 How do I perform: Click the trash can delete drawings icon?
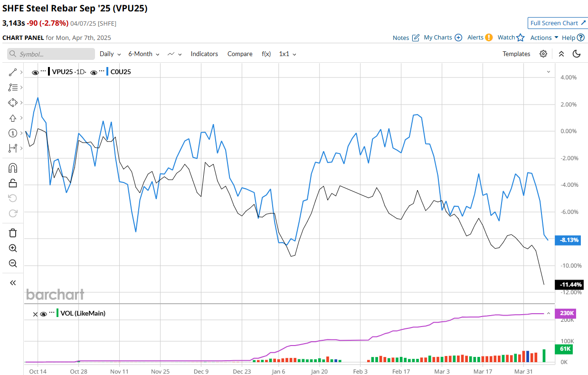[13, 232]
